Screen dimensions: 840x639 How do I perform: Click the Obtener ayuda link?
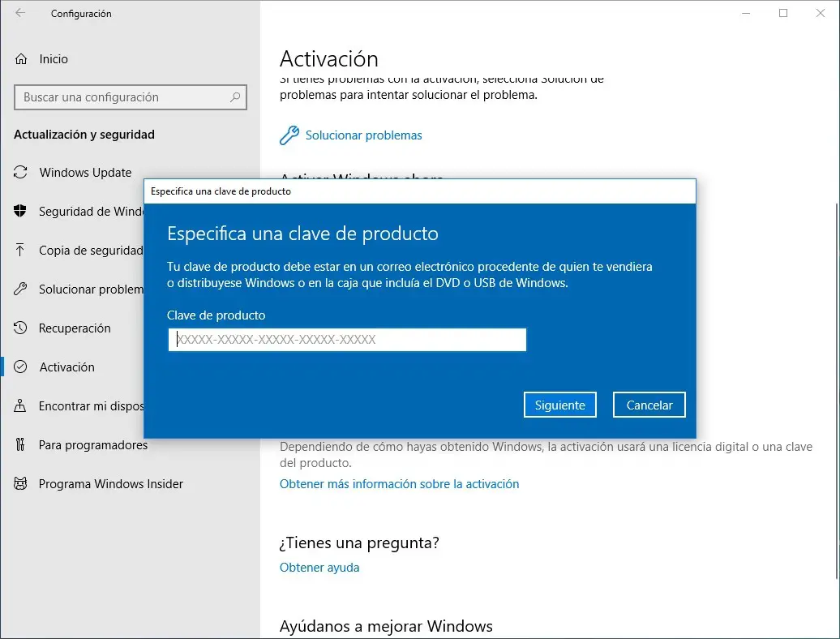[319, 567]
